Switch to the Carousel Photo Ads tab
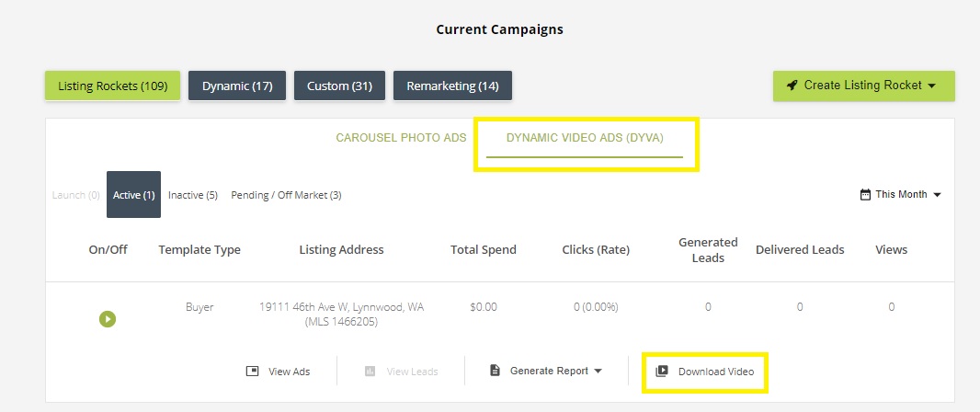 coord(401,138)
